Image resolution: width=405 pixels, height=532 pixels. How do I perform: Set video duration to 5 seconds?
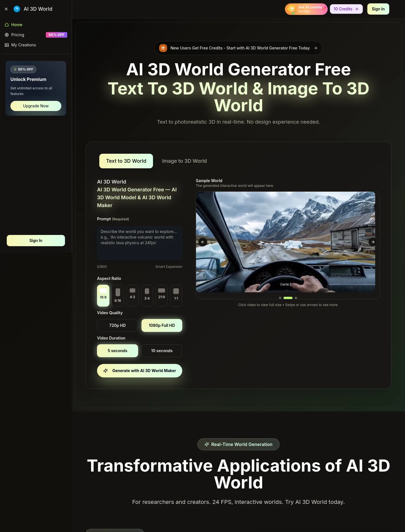click(118, 351)
